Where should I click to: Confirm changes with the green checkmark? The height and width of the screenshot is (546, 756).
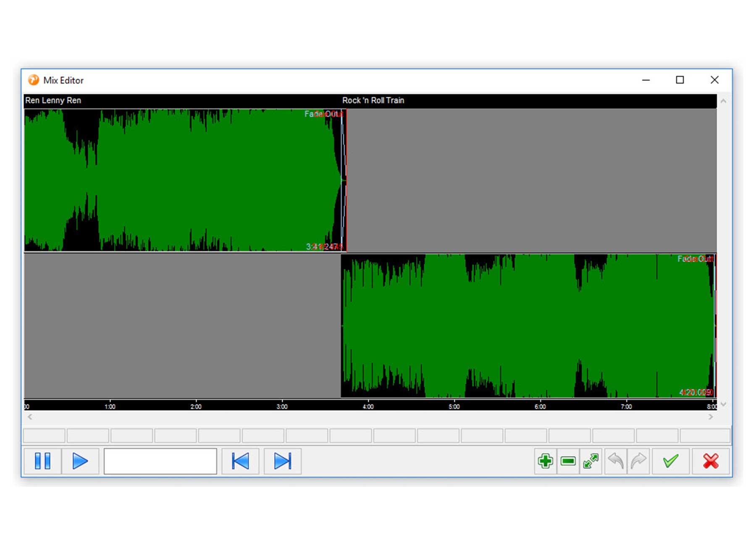click(671, 461)
